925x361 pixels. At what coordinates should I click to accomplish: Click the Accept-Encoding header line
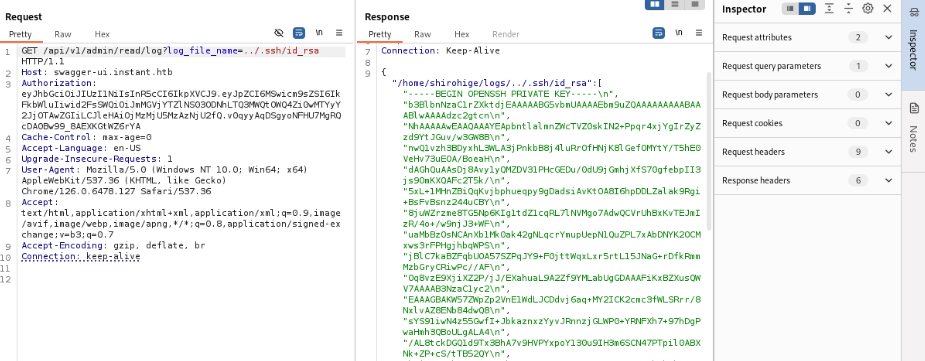pos(113,245)
